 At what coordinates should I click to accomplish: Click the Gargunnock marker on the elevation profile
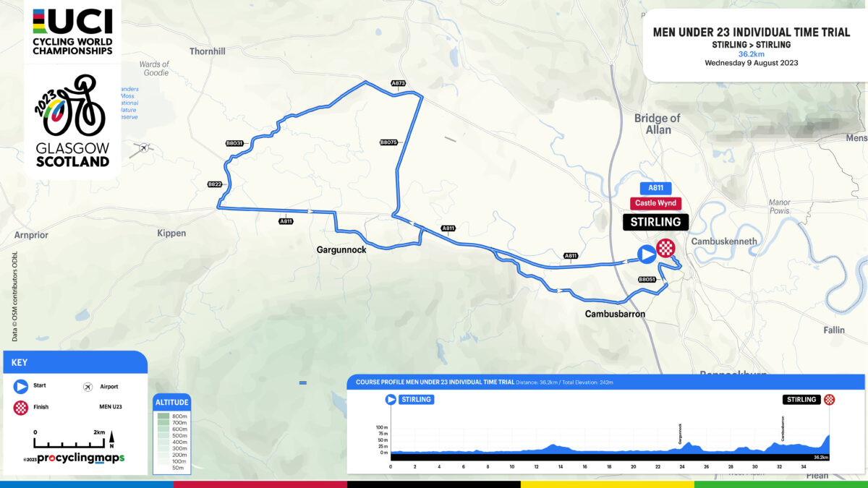(x=681, y=434)
